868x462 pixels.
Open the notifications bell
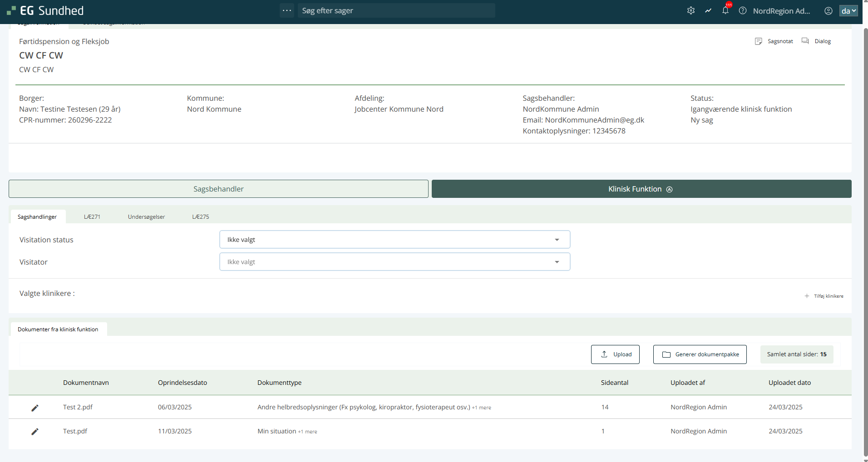(x=725, y=10)
